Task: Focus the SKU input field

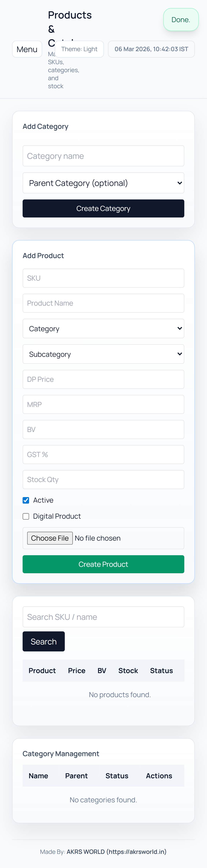Action: point(103,278)
